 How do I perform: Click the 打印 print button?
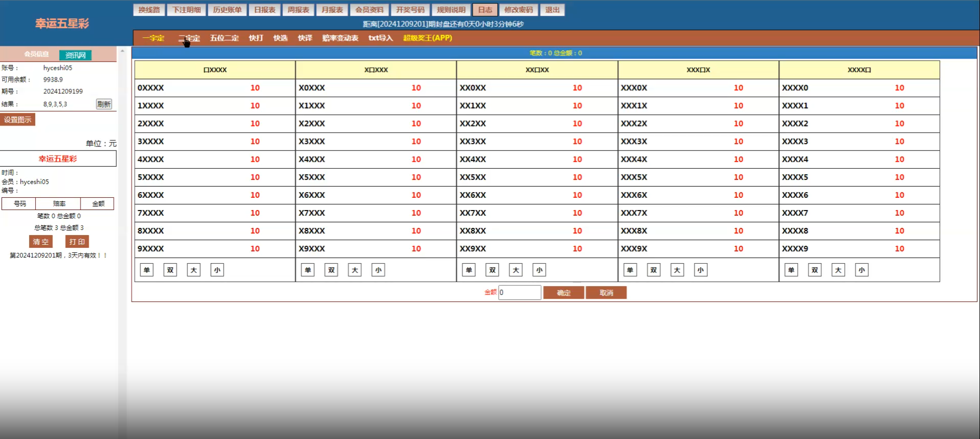coord(77,242)
